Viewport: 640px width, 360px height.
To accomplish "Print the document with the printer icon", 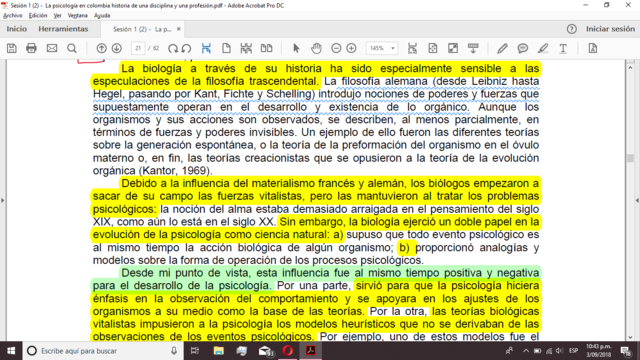I will click(31, 48).
